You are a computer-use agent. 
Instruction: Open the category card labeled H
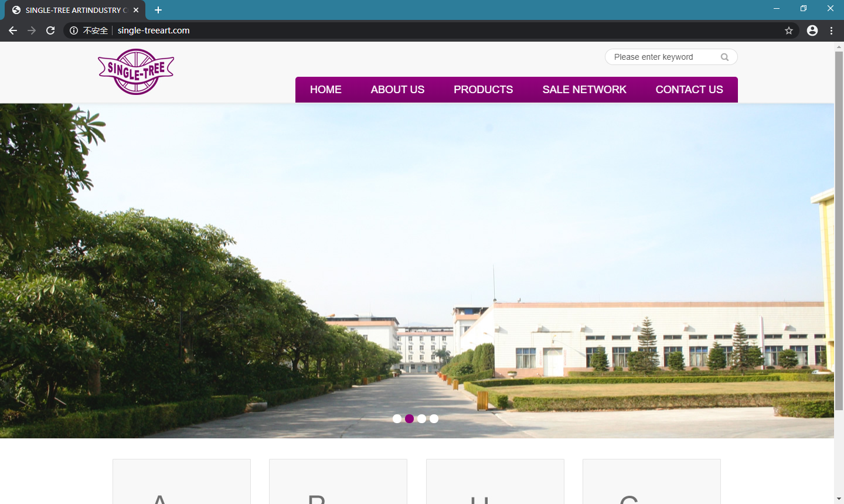pyautogui.click(x=495, y=482)
